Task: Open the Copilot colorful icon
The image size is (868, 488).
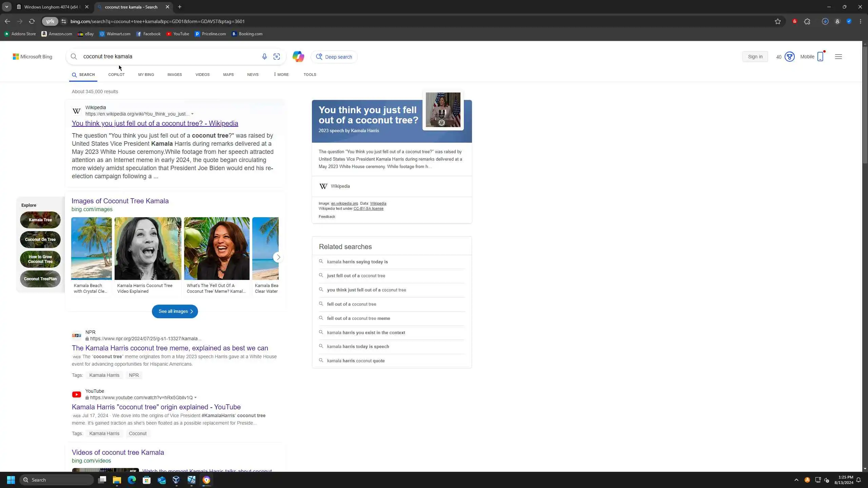Action: pyautogui.click(x=298, y=57)
